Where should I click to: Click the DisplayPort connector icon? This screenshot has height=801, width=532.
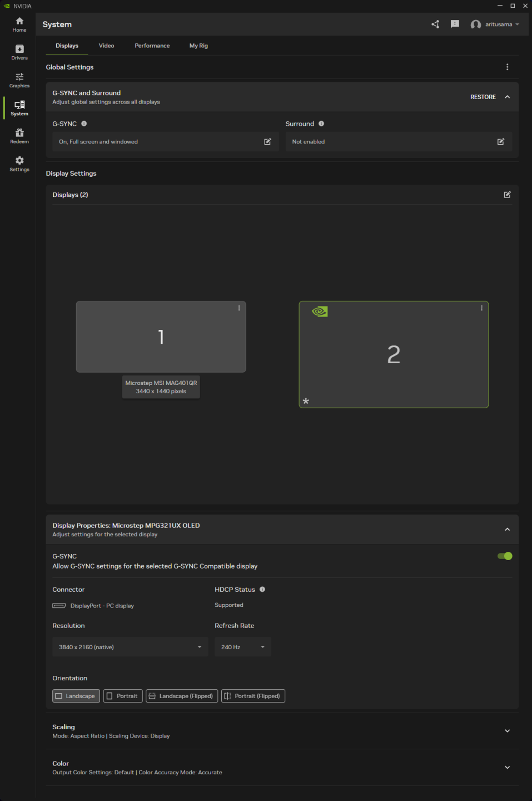(x=59, y=606)
